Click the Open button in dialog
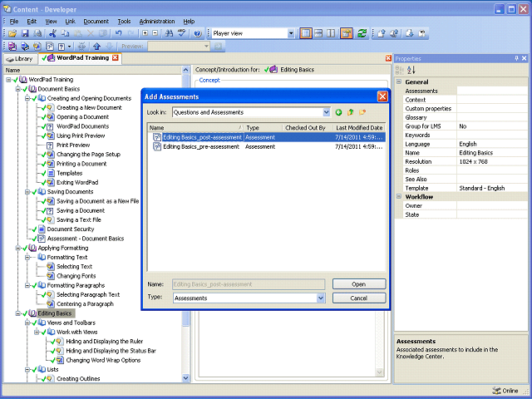Screen dimensions: 532x399 (359, 284)
